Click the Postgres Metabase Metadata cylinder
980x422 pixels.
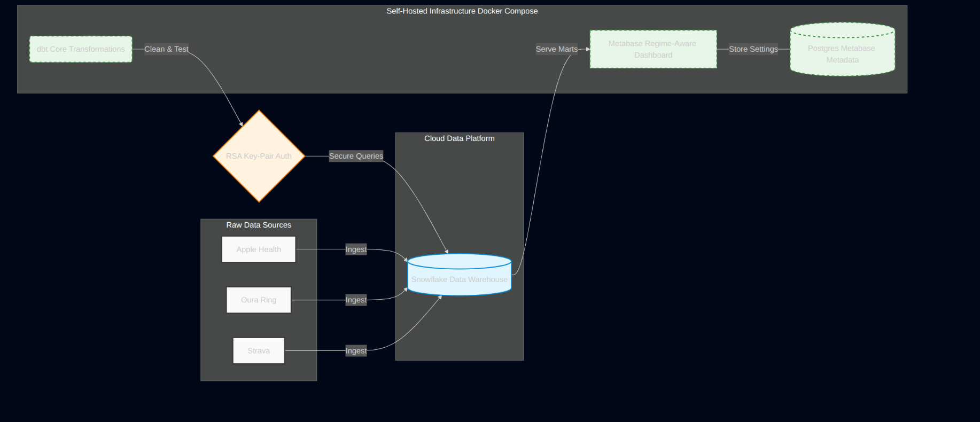[x=843, y=49]
